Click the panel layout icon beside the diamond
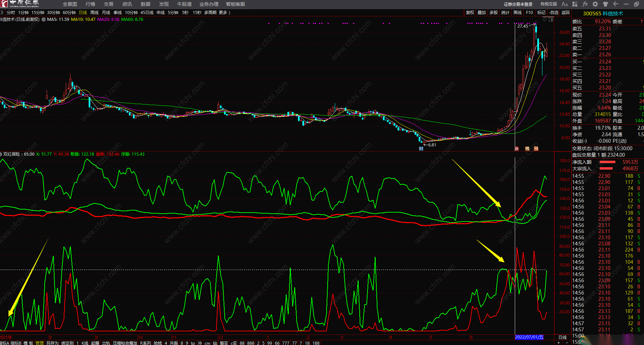 pyautogui.click(x=551, y=20)
